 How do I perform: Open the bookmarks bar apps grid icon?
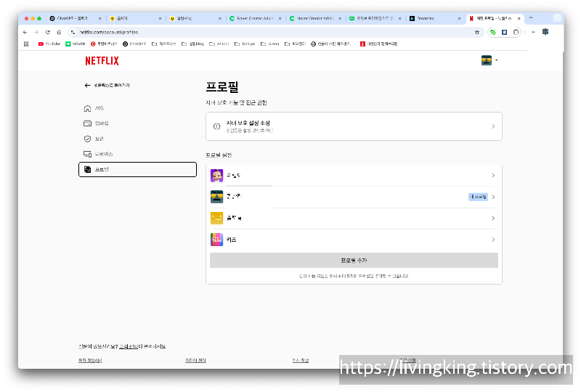(26, 44)
